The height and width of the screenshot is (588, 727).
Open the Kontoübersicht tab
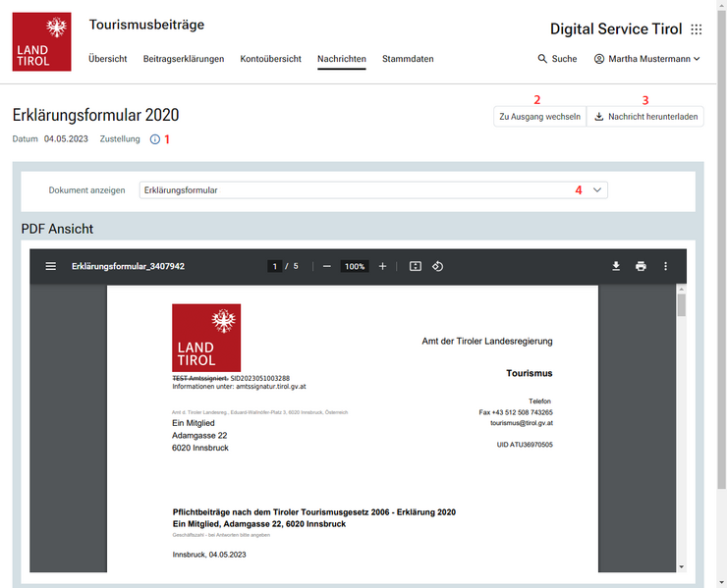click(x=270, y=59)
